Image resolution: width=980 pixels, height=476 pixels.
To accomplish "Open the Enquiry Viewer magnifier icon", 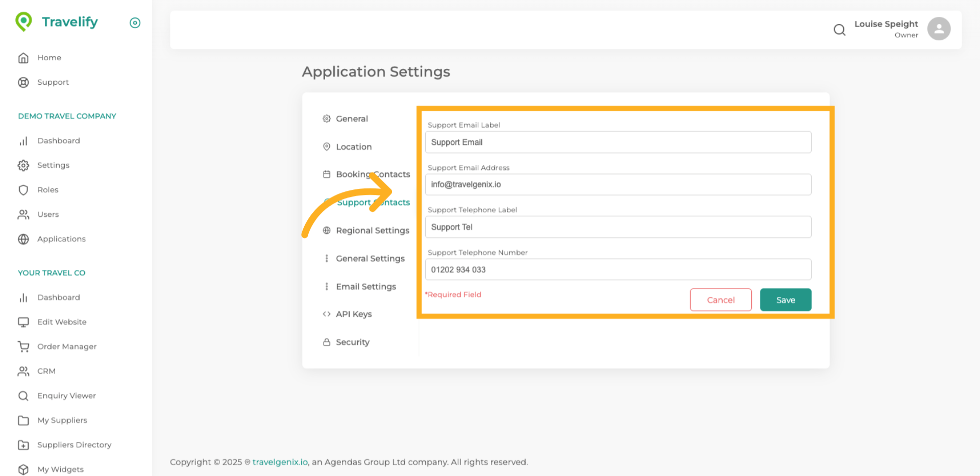I will tap(23, 395).
